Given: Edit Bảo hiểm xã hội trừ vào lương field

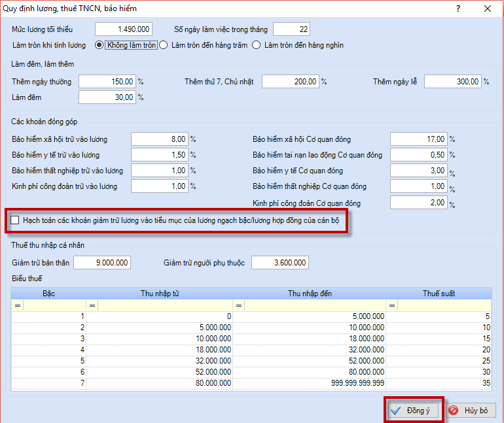Looking at the screenshot, I should point(160,139).
